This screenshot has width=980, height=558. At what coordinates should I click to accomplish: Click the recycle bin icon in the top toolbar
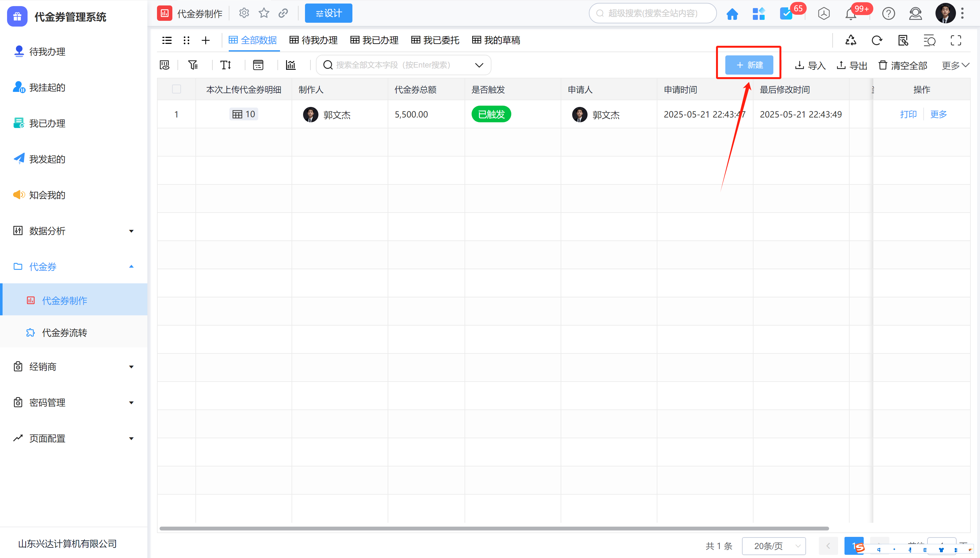pyautogui.click(x=850, y=40)
